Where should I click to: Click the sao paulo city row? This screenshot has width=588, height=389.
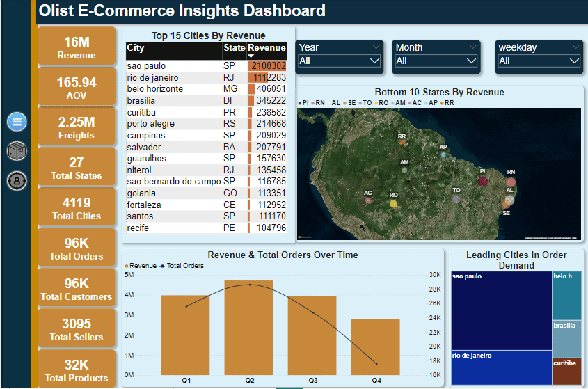click(207, 66)
